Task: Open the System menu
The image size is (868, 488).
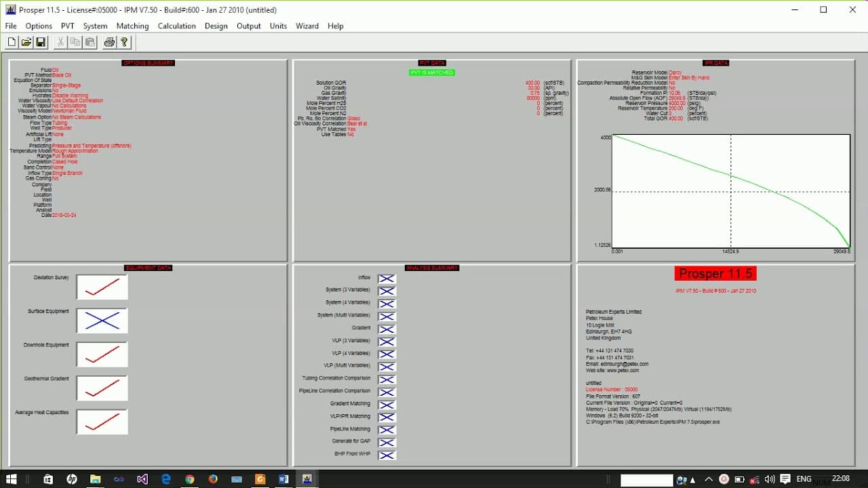Action: 96,26
